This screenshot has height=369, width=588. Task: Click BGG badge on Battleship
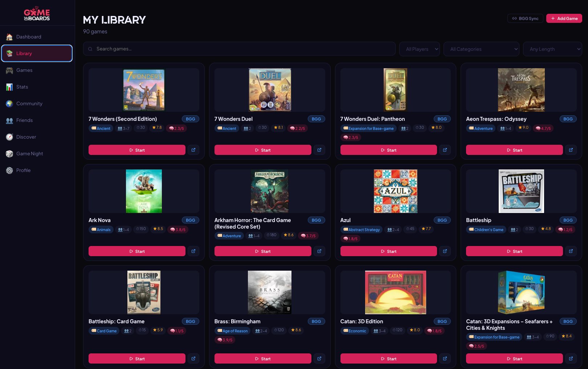coord(568,220)
